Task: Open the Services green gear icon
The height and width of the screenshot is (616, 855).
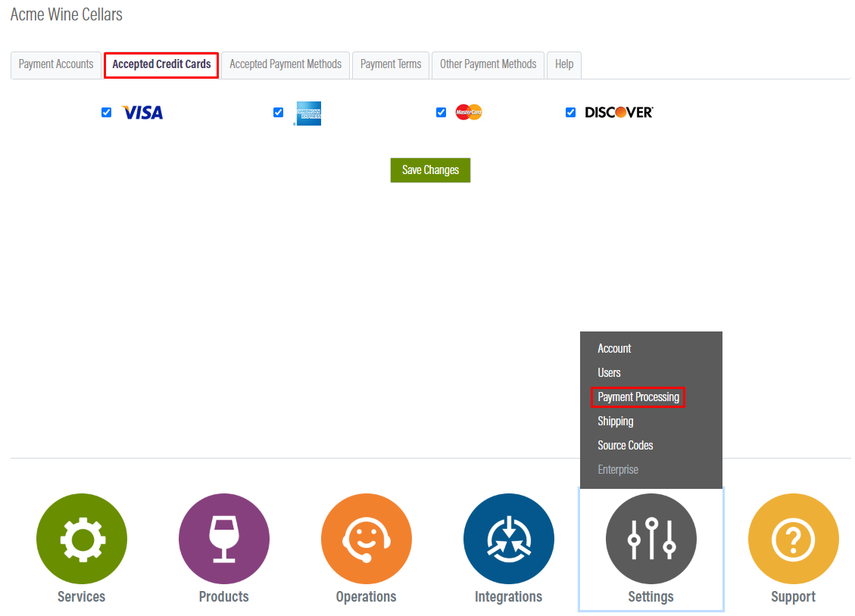Action: pyautogui.click(x=82, y=539)
